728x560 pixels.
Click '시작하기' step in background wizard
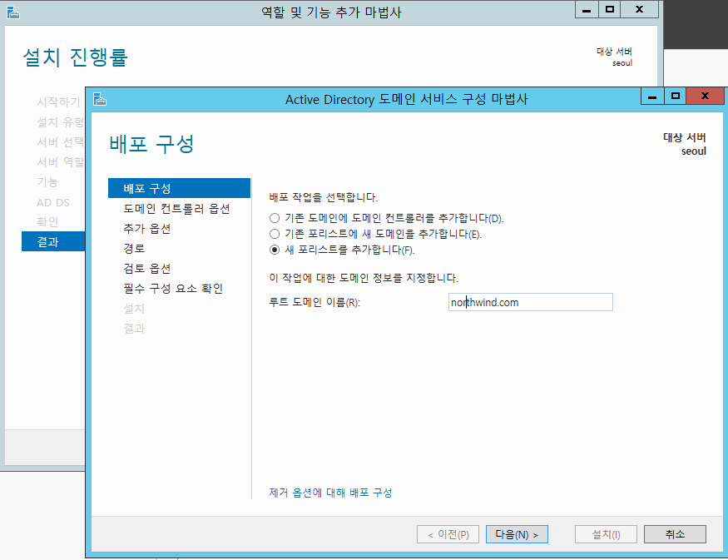click(58, 102)
